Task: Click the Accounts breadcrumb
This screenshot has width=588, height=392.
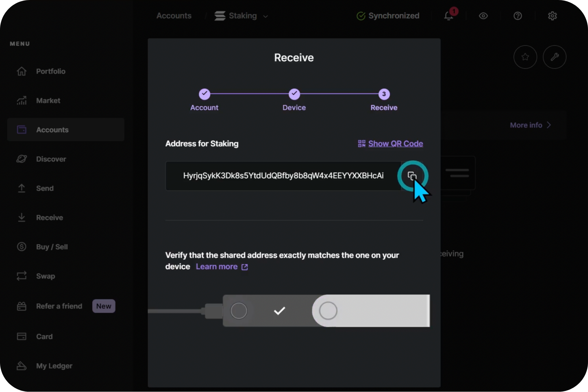Action: [x=174, y=16]
